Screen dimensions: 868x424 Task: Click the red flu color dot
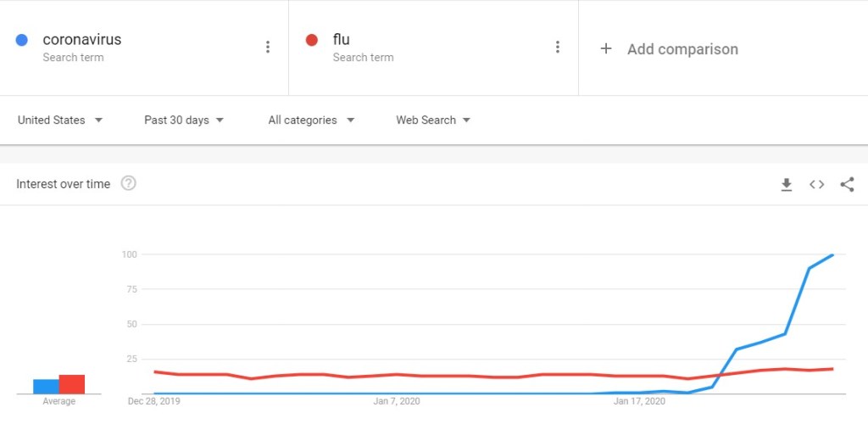(312, 40)
